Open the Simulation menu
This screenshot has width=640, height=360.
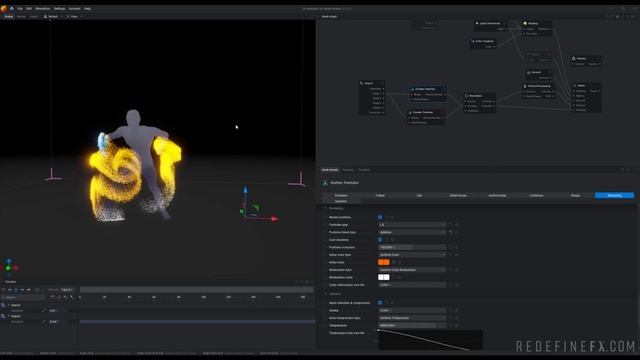(42, 9)
